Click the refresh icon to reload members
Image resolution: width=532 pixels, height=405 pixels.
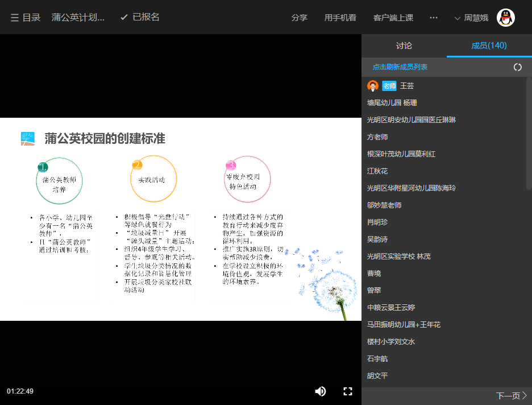(x=517, y=67)
